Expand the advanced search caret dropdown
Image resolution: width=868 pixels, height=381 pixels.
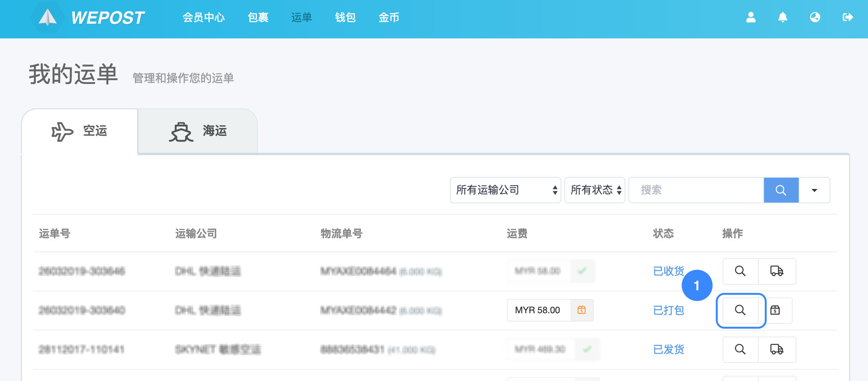click(x=815, y=190)
